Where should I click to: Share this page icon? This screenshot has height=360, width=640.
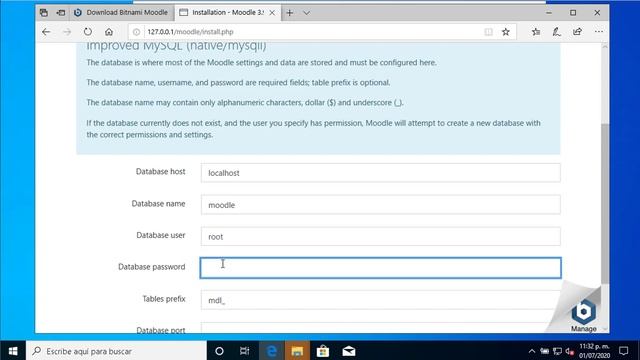click(577, 32)
